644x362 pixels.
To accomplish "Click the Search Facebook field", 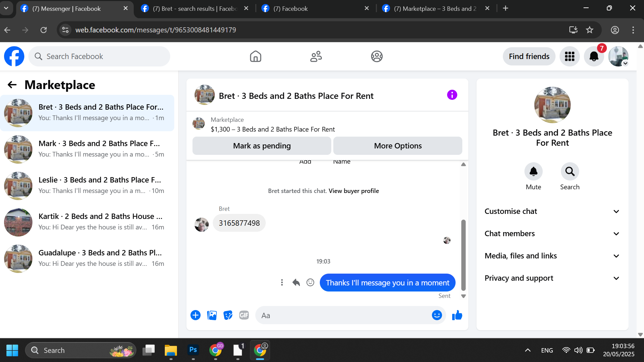I will click(99, 56).
